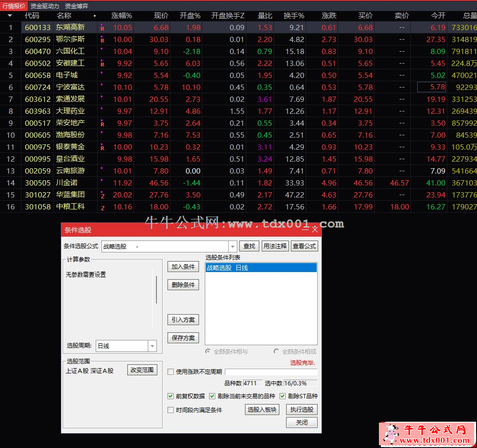Click stock name 川金诺
The width and height of the screenshot is (477, 448).
[x=67, y=183]
